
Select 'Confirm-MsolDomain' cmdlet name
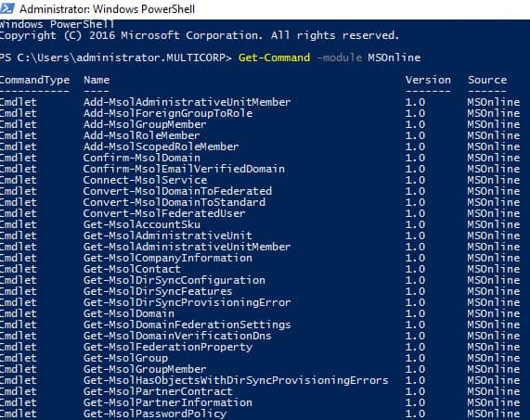coord(142,158)
